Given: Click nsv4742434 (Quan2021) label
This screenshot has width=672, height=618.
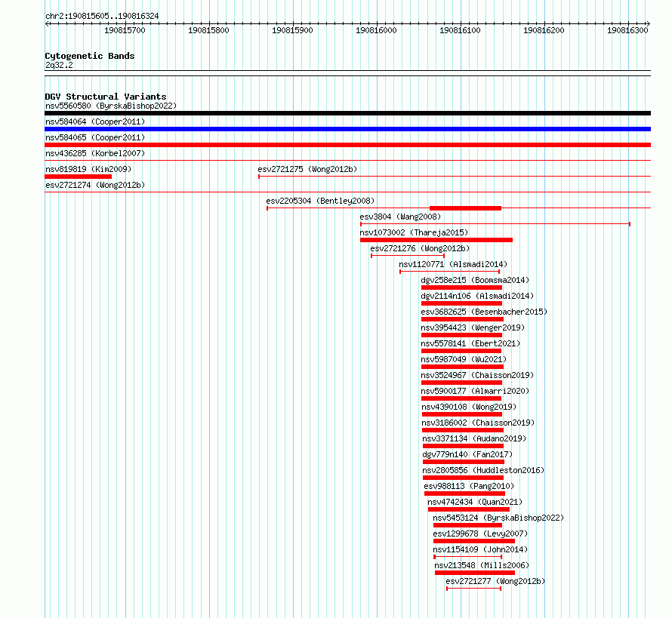Looking at the screenshot, I should [475, 502].
